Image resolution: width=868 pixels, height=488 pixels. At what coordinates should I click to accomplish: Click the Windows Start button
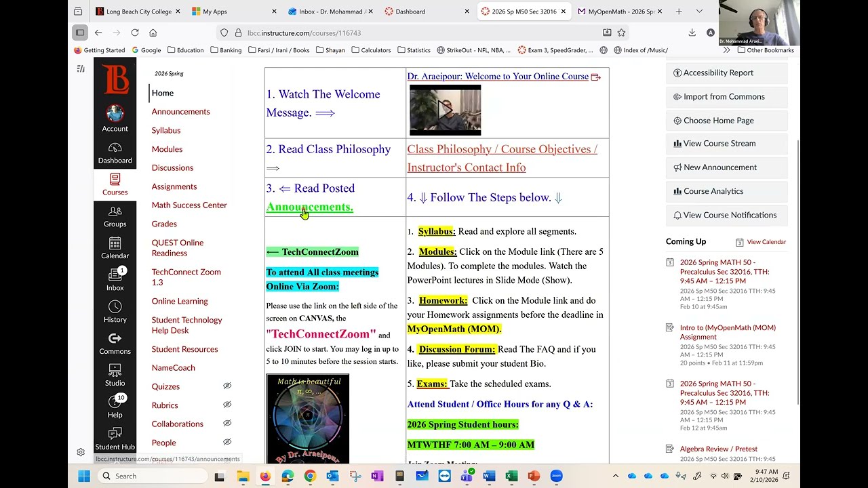click(84, 476)
